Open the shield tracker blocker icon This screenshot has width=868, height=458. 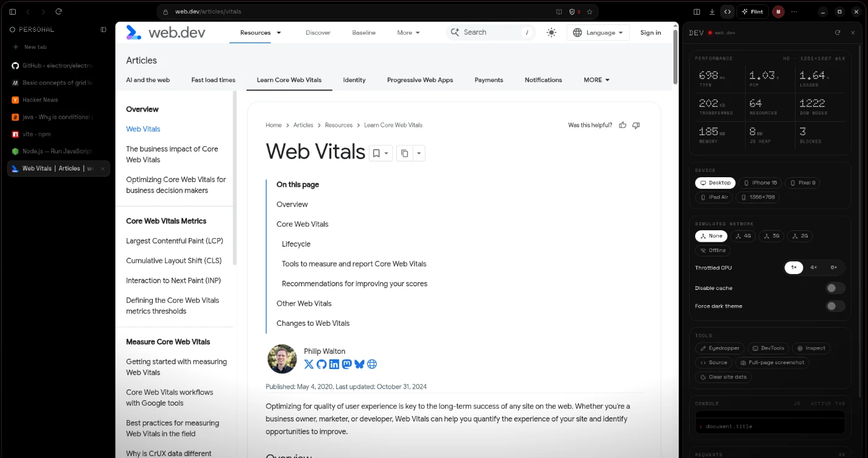point(572,12)
